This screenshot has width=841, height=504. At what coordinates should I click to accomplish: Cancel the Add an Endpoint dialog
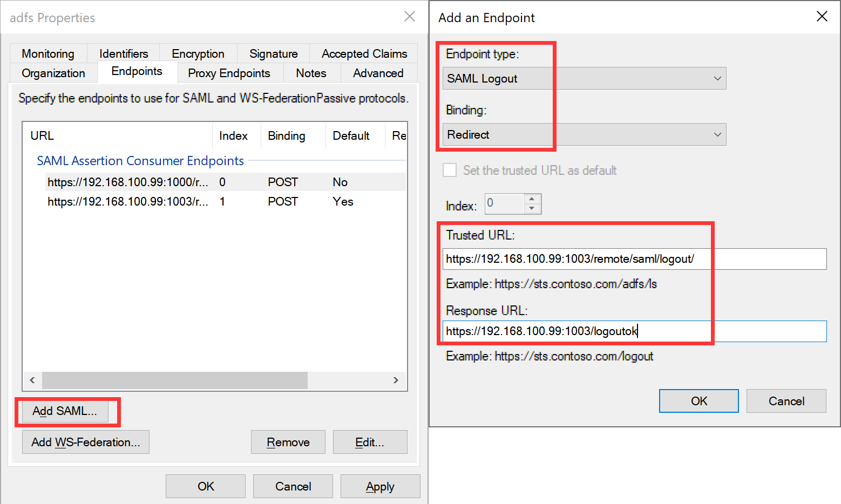tap(786, 401)
